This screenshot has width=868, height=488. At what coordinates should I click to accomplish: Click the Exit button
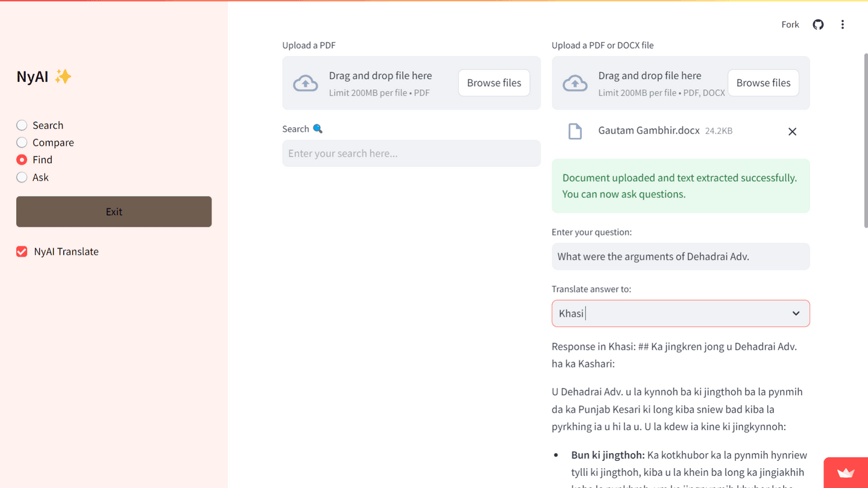pos(114,211)
